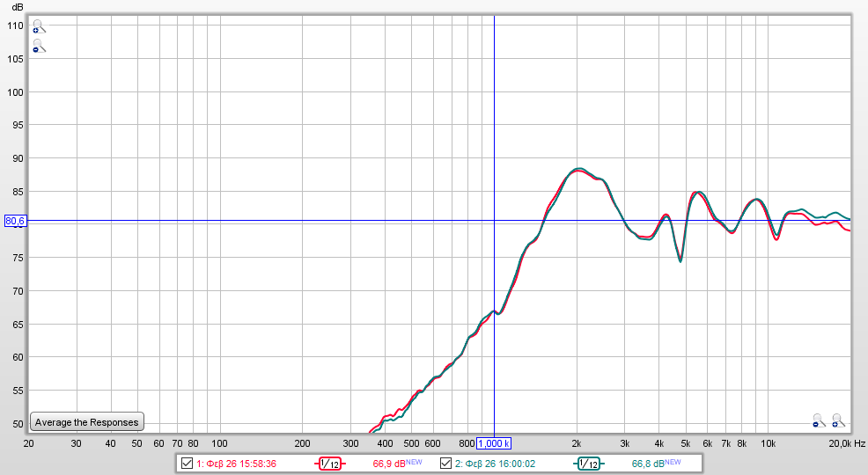Click legend label '1: Φεβ 26 15:58:36'

237,464
